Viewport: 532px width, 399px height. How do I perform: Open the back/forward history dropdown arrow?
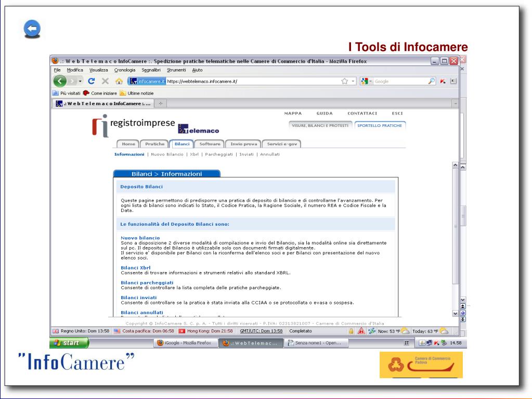pos(81,81)
